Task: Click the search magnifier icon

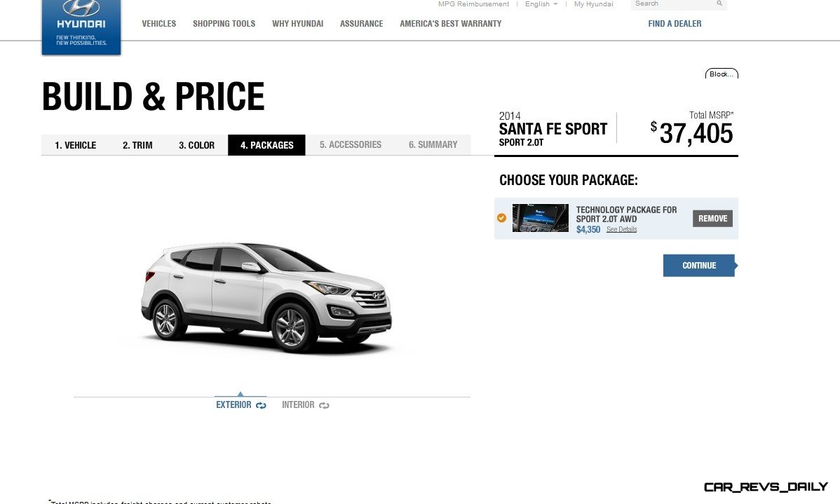Action: pos(719,4)
